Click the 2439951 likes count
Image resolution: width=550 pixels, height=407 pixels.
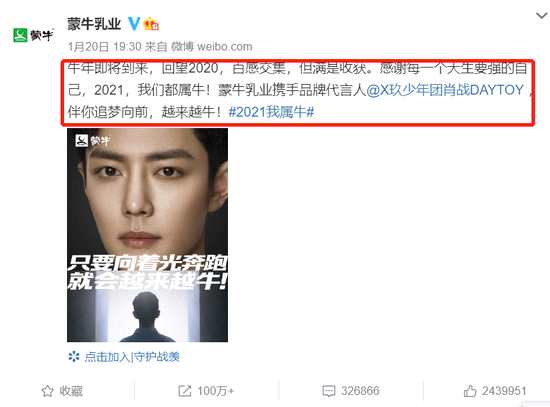pyautogui.click(x=504, y=391)
